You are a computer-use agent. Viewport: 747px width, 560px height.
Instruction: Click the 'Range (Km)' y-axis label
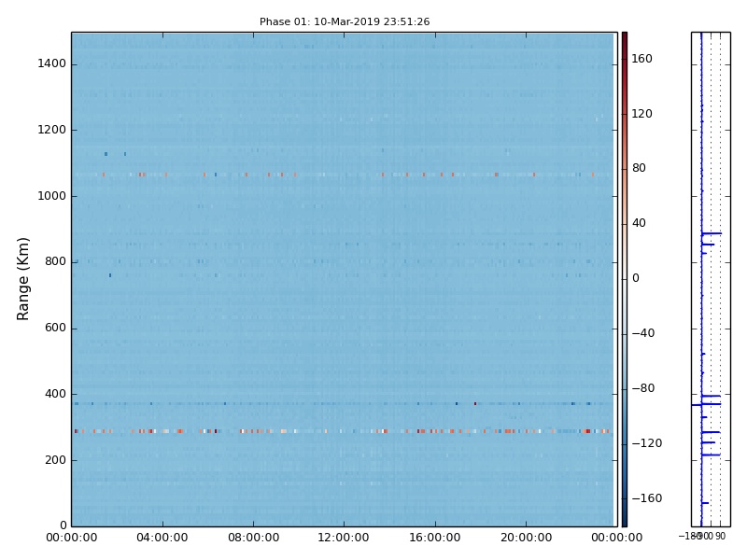[22, 279]
